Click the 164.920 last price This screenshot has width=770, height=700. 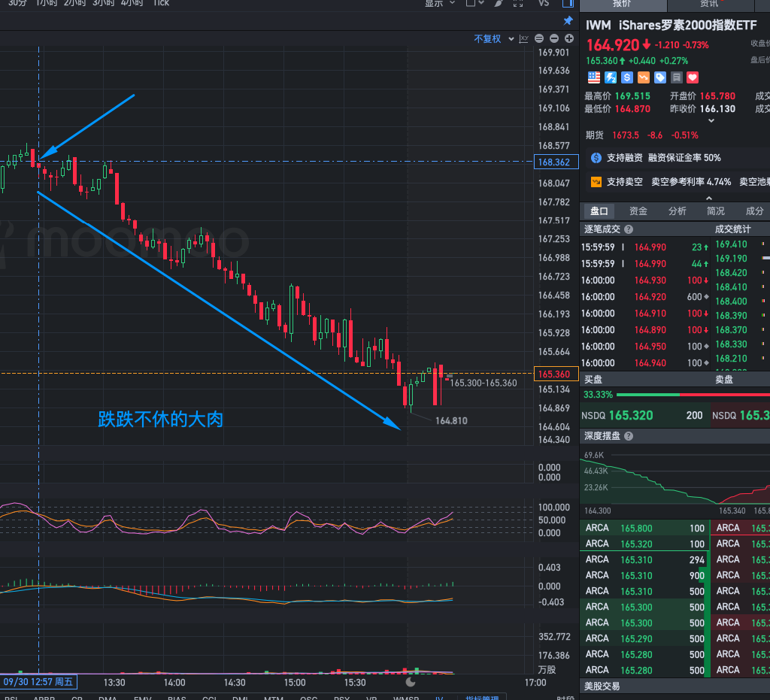point(613,45)
